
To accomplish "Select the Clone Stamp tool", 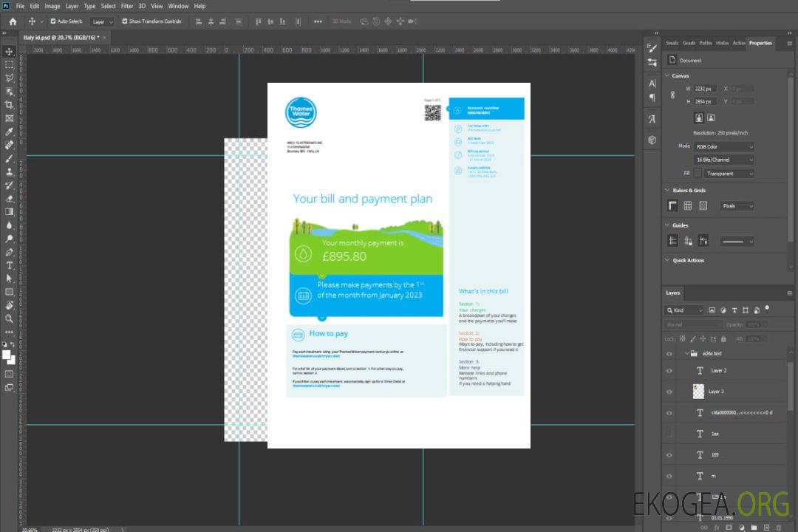I will tap(10, 171).
